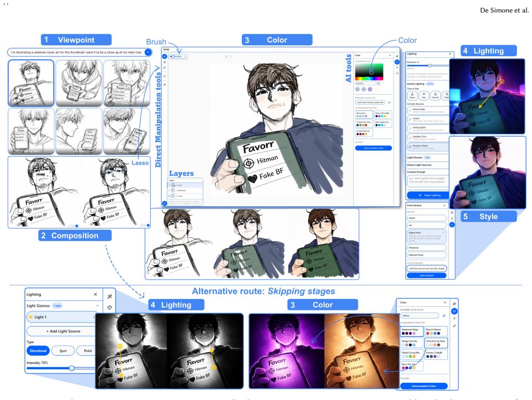Select the lightbulb icon in bottom Color panel sidebar
Viewport: 532px width, 400px height.
pyautogui.click(x=454, y=318)
